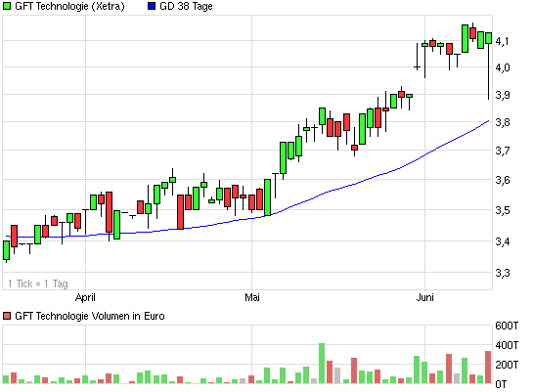This screenshot has height=392, width=533.
Task: Click the green GFT Technologie legend swatch
Action: tap(7, 6)
